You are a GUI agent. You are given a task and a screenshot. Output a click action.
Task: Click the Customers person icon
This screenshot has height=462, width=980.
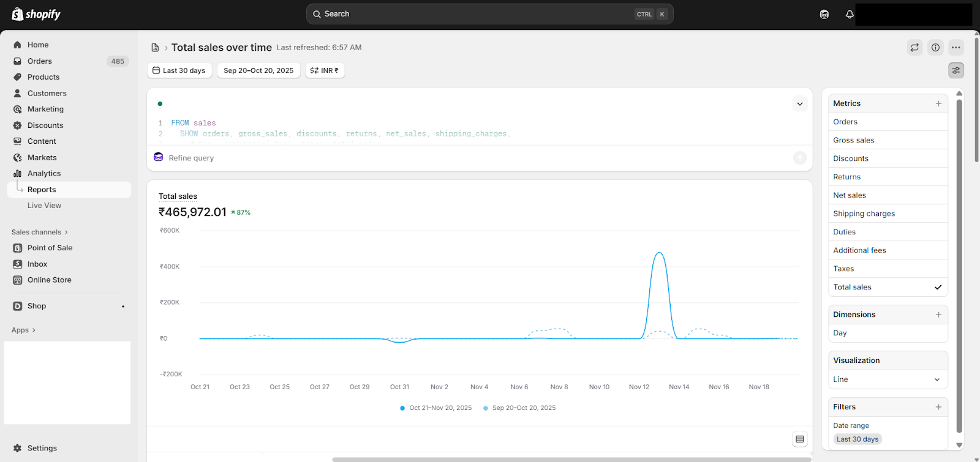click(17, 93)
